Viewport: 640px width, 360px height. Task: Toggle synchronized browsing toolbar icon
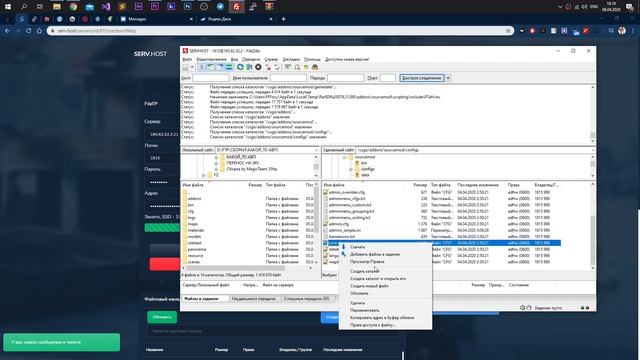click(306, 67)
